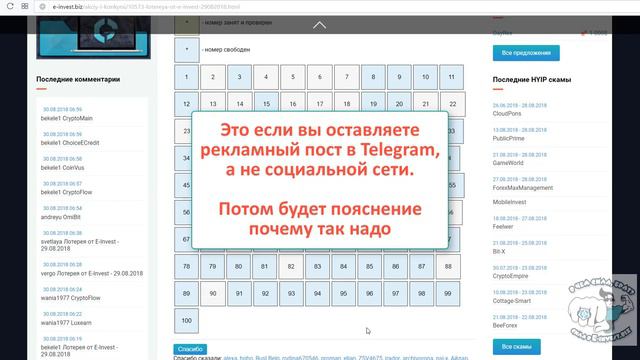This screenshot has width=640, height=360.
Task: Open MobileInvest scam entry
Action: [509, 202]
